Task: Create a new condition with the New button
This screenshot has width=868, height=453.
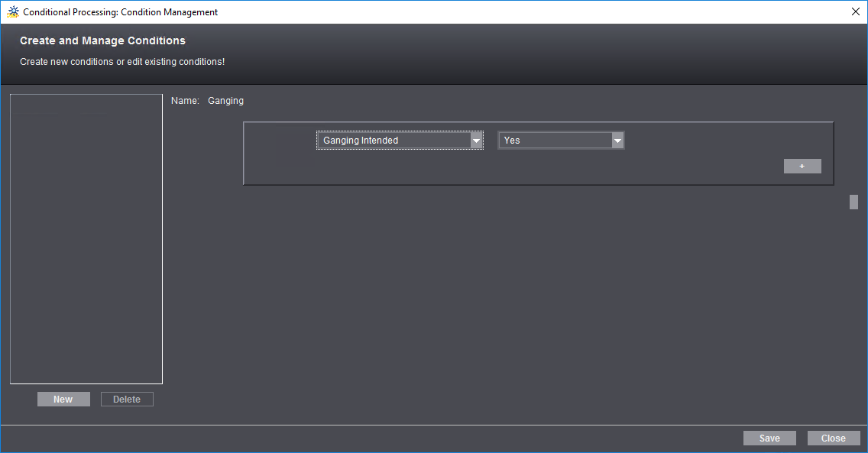Action: [63, 400]
